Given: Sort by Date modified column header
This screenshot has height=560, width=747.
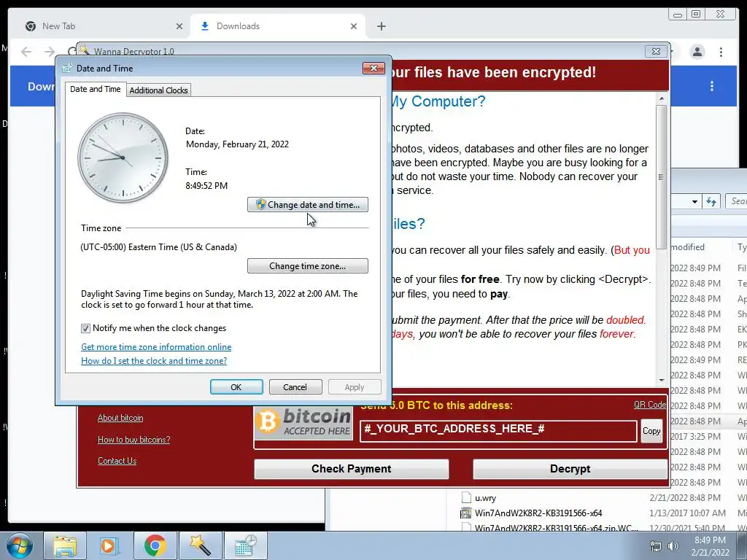Looking at the screenshot, I should (687, 247).
